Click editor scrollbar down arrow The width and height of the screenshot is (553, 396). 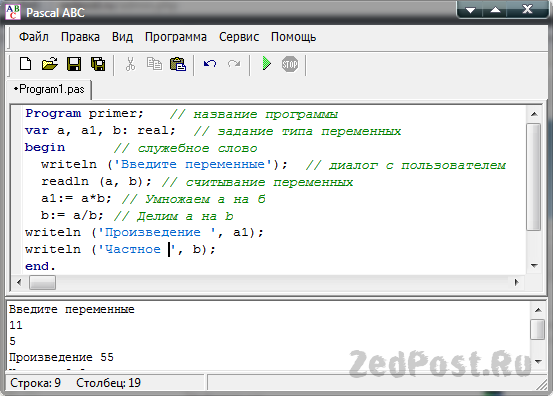click(534, 266)
